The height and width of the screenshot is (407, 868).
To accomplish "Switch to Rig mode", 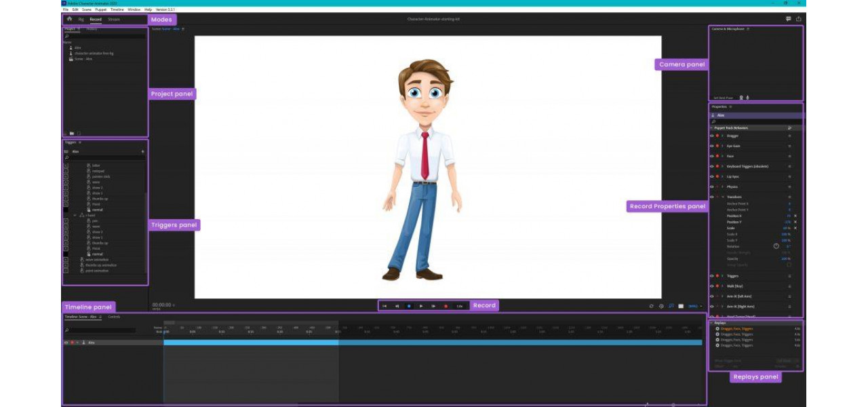I will point(81,20).
